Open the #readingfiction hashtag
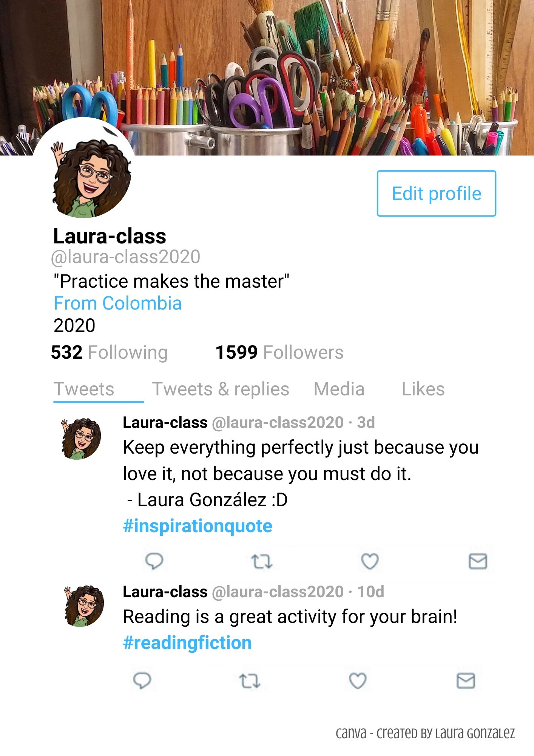Image resolution: width=534 pixels, height=756 pixels. tap(187, 643)
